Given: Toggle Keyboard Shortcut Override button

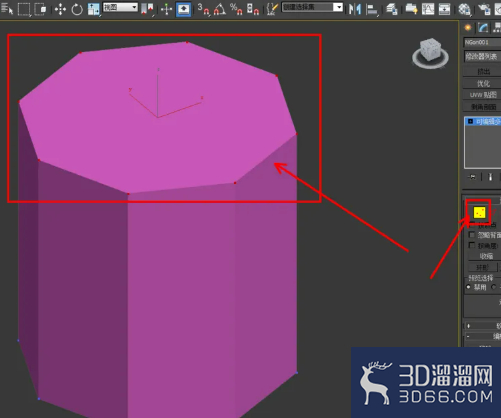Looking at the screenshot, I should pyautogui.click(x=183, y=9).
